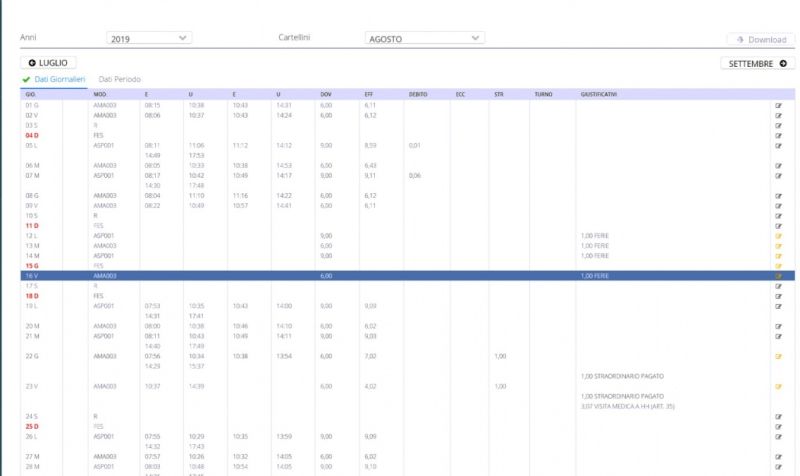Click 1,00 FERIE on the highlighted row

click(x=595, y=276)
